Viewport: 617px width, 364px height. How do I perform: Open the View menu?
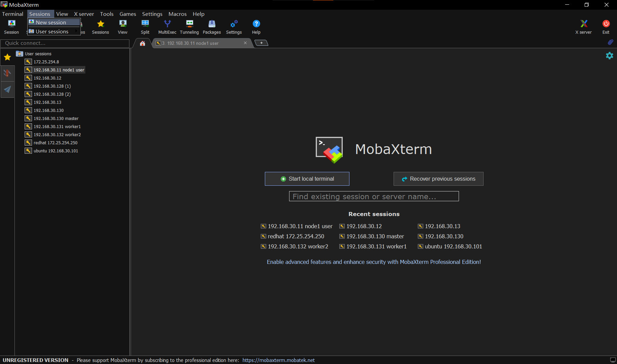pyautogui.click(x=62, y=14)
